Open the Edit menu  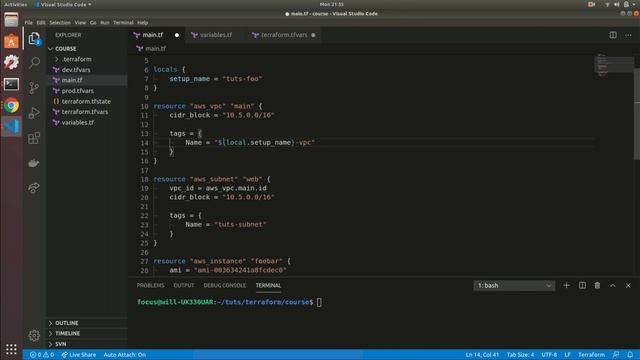pos(41,22)
